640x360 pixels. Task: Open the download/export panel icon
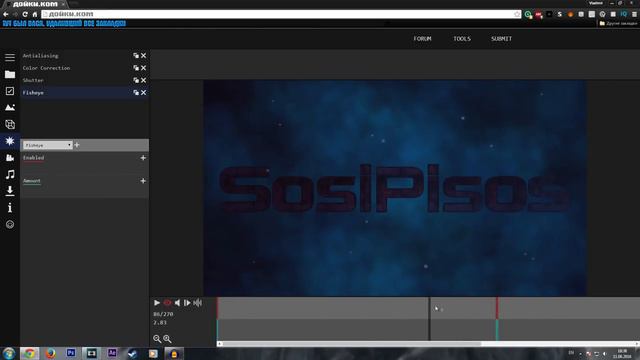[10, 191]
